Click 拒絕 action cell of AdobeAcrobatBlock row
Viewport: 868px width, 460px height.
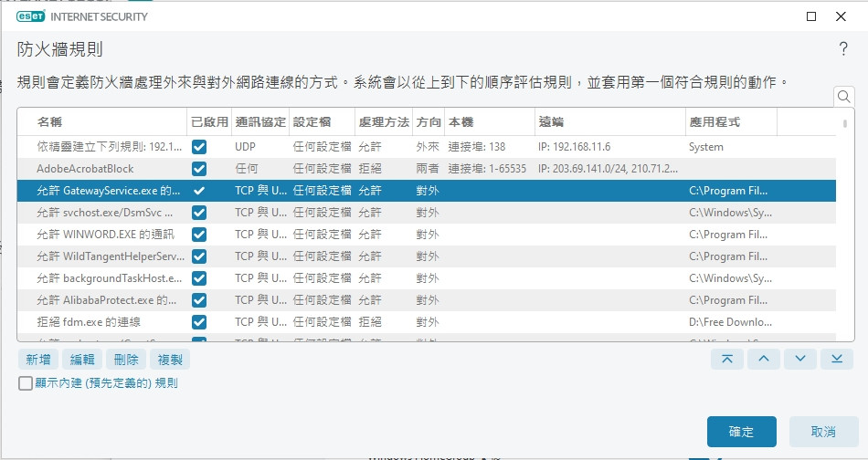pos(370,169)
